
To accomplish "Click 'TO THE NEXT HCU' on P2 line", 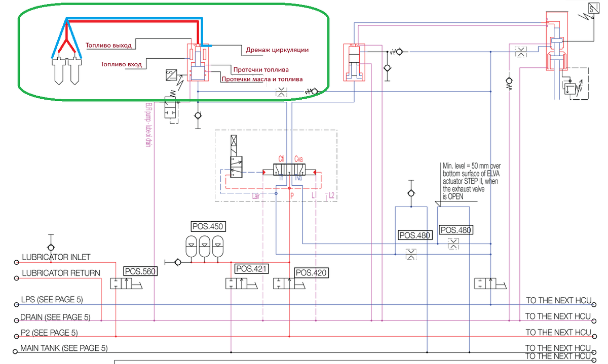I will (558, 333).
